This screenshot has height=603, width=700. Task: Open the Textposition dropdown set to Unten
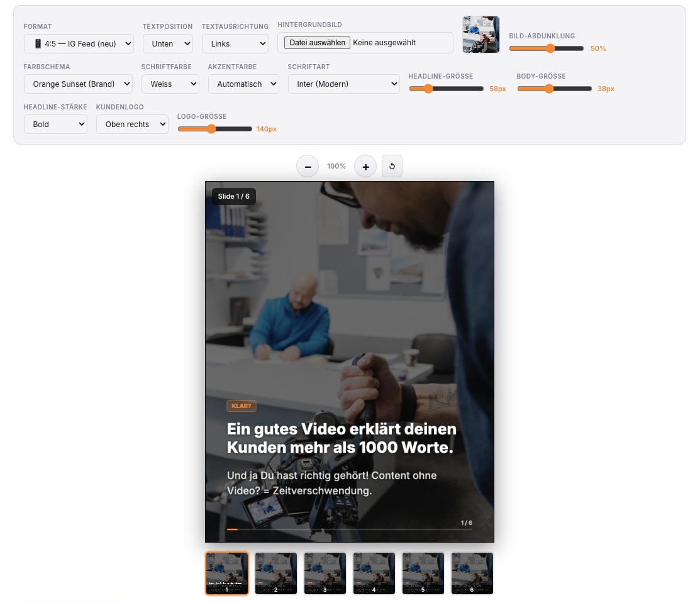point(167,43)
